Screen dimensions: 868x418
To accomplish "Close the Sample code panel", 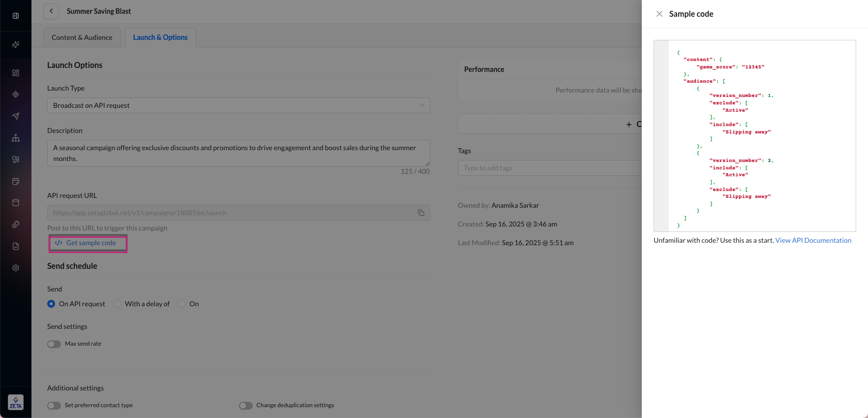I will click(x=659, y=14).
